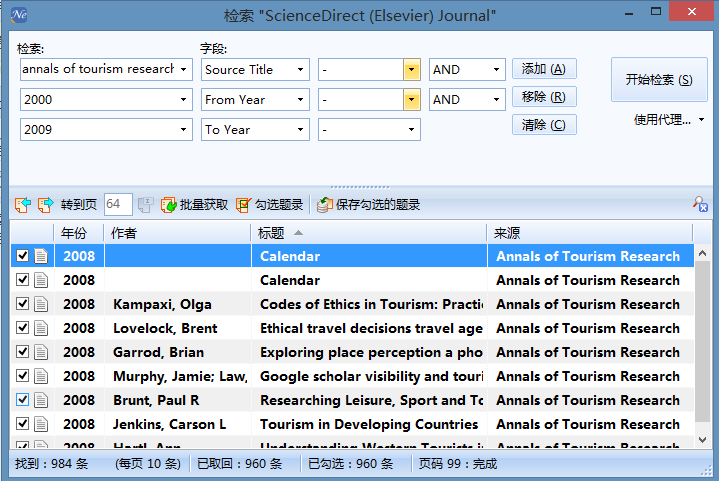This screenshot has height=481, width=719.
Task: Open the second AND operator dropdown
Action: pos(496,100)
